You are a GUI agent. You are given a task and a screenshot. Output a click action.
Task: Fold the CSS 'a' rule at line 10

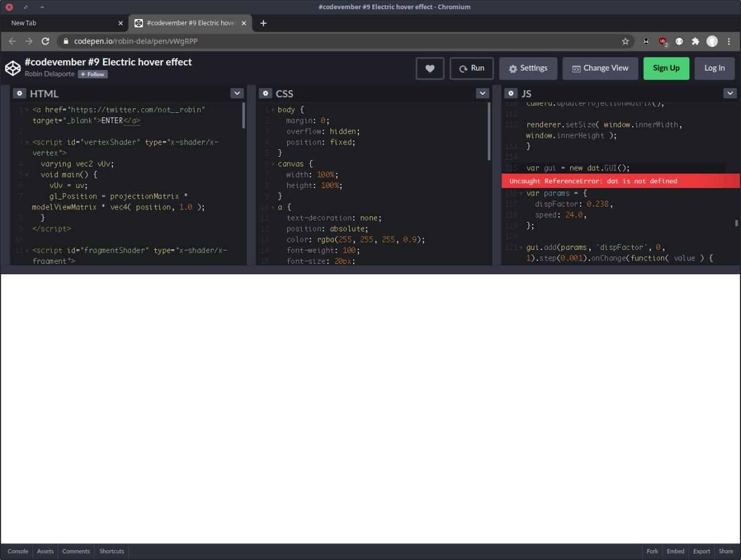click(x=273, y=207)
